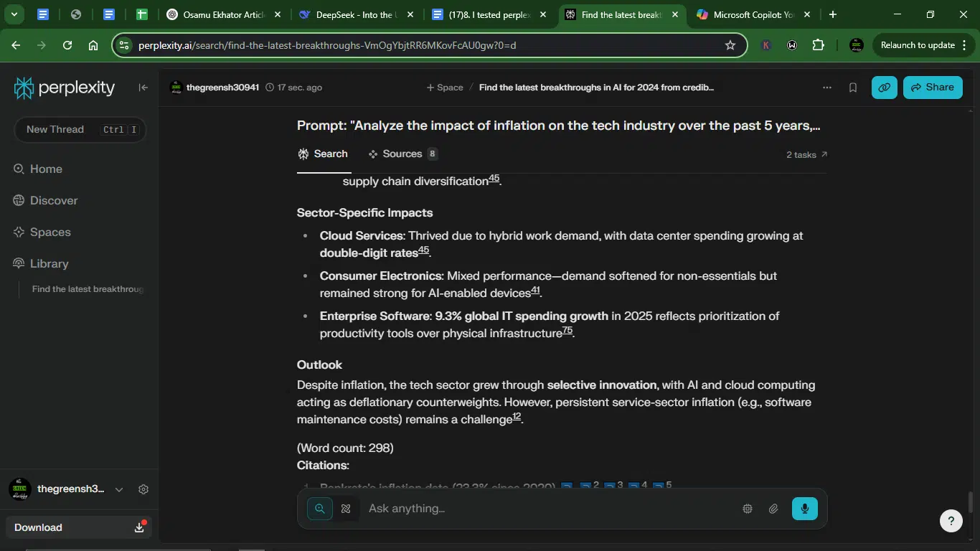980x551 pixels.
Task: Open the Library section
Action: pos(41,264)
